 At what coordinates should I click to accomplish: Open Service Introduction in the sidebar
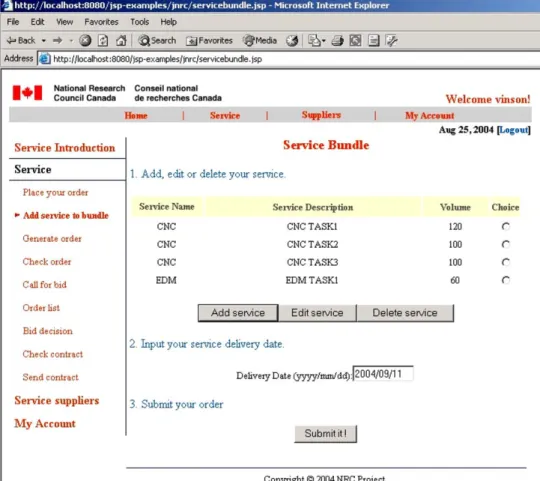pyautogui.click(x=65, y=148)
